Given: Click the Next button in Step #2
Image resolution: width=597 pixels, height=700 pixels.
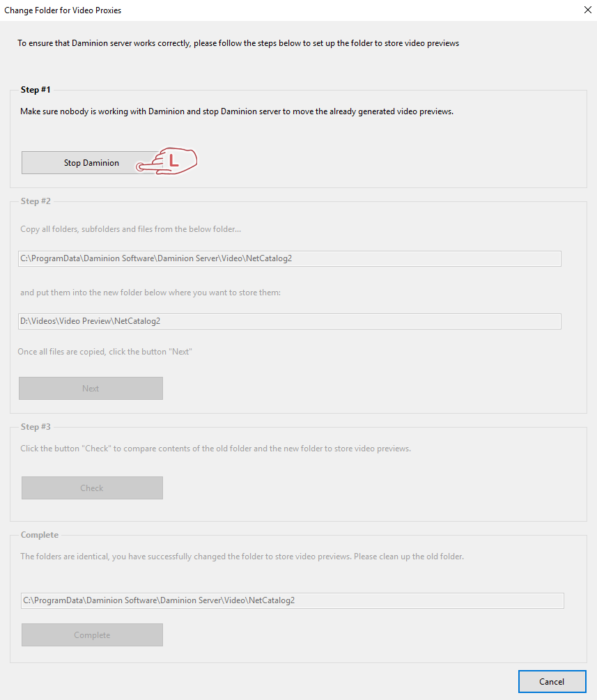Looking at the screenshot, I should pos(91,389).
